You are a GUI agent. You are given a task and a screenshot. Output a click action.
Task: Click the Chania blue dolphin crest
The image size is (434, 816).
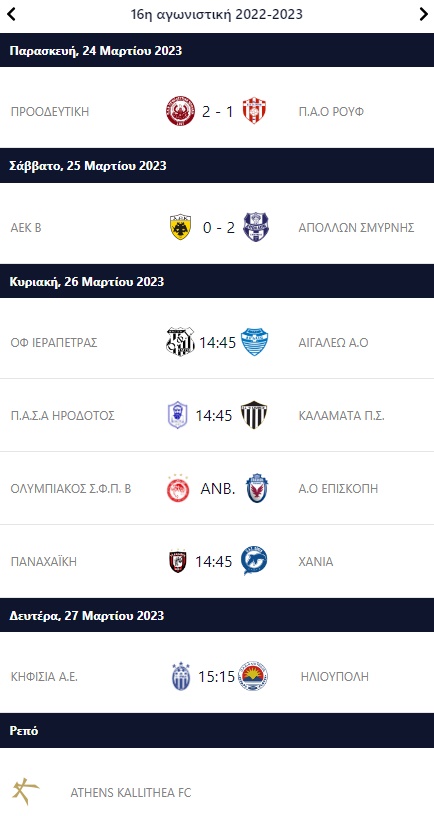click(254, 560)
